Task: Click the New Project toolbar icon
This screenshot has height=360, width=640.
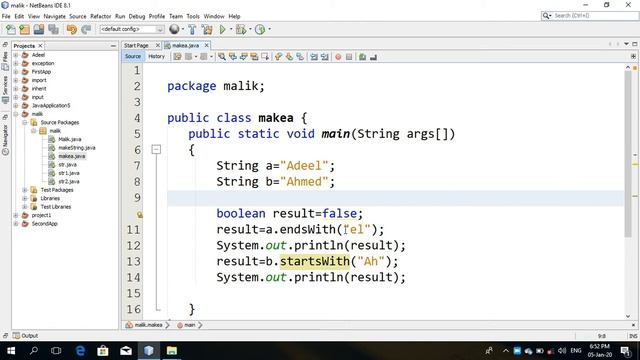Action: 24,29
